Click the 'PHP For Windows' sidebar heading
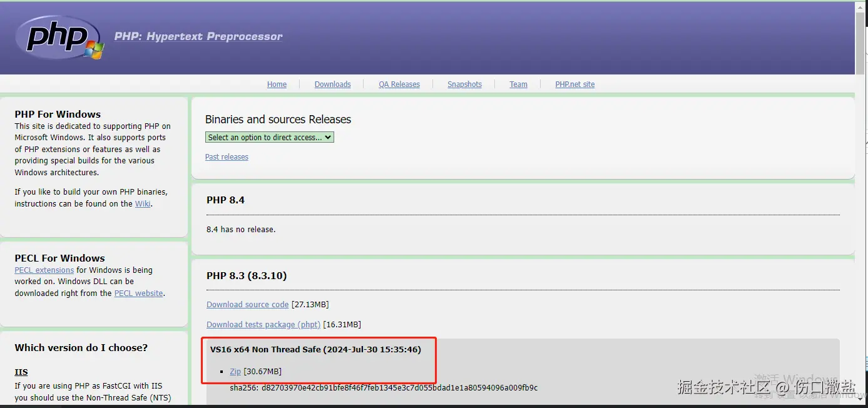 [58, 115]
